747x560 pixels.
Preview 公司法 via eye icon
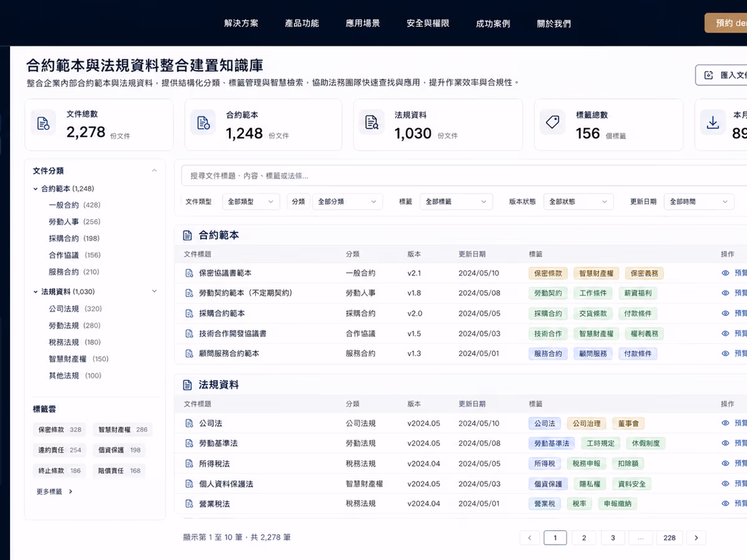pyautogui.click(x=725, y=423)
